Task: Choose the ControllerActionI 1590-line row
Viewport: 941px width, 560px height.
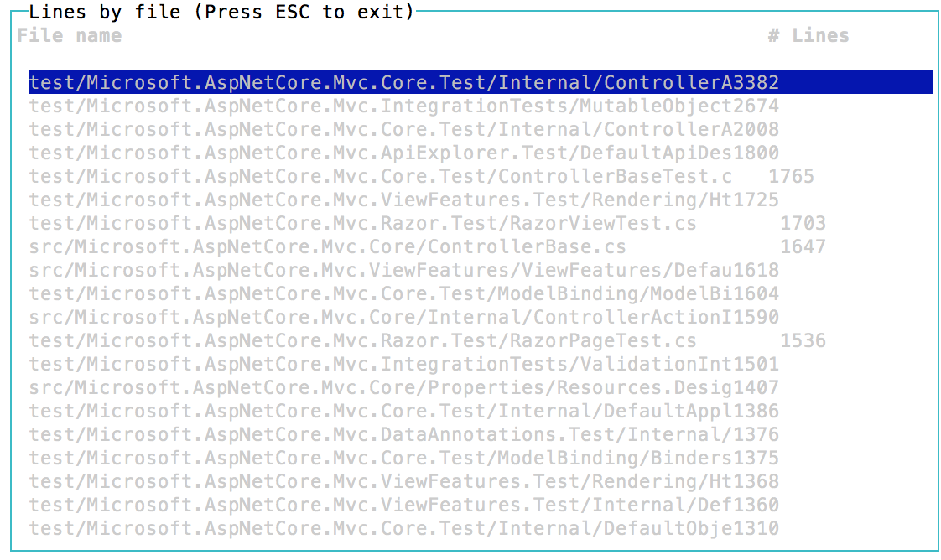Action: (x=480, y=317)
